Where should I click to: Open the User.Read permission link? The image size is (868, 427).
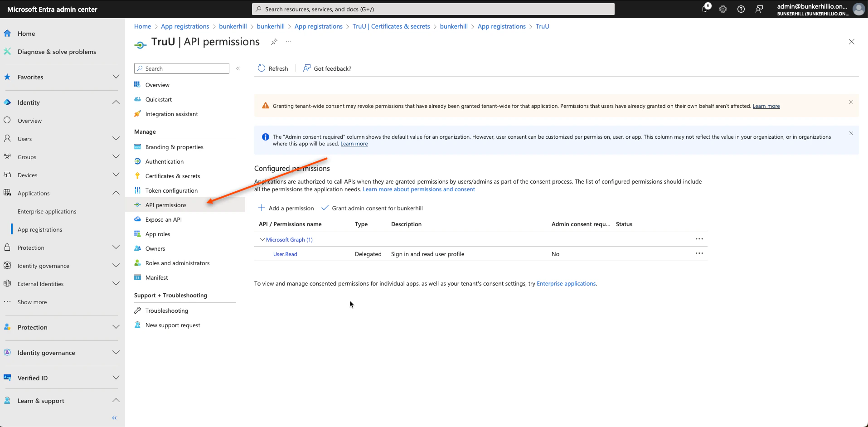285,254
